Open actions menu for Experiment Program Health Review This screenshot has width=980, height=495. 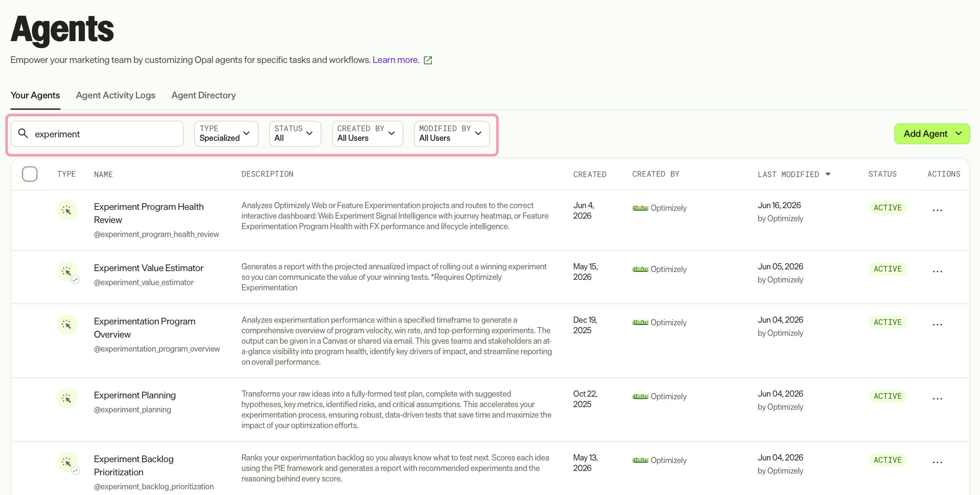pyautogui.click(x=937, y=210)
